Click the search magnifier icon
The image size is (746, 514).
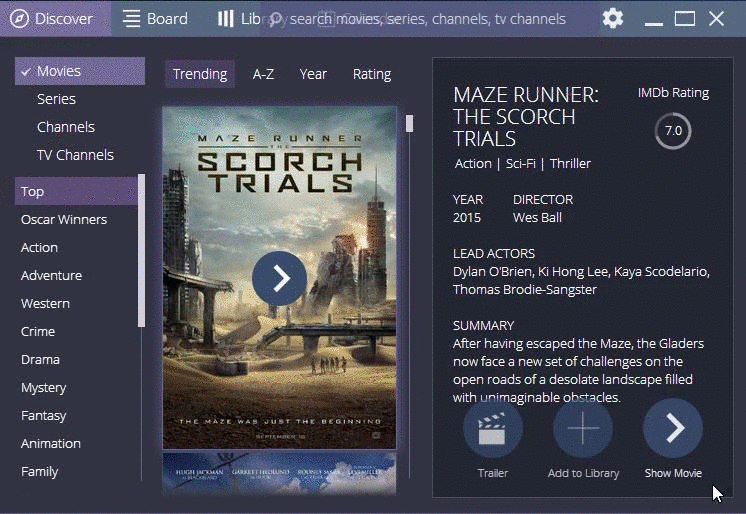tap(276, 20)
